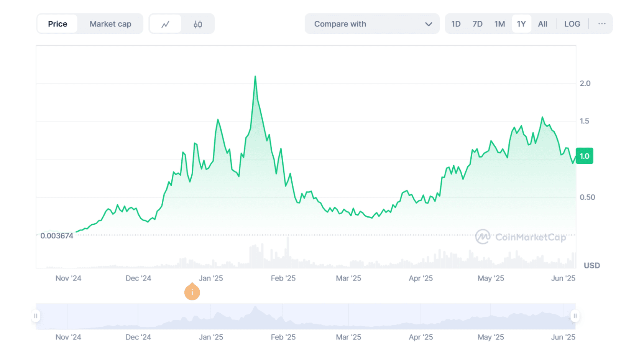Set time range to 1Y
Screen dimensions: 644x362
pos(521,24)
